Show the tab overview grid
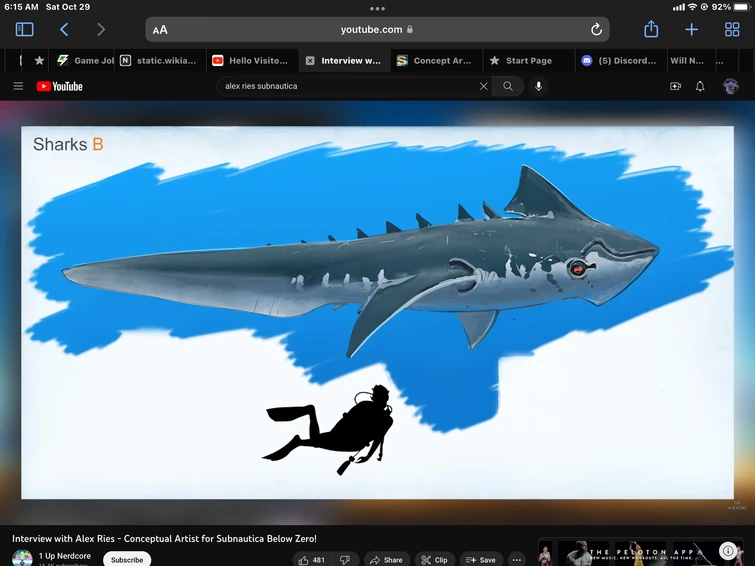 pyautogui.click(x=732, y=30)
